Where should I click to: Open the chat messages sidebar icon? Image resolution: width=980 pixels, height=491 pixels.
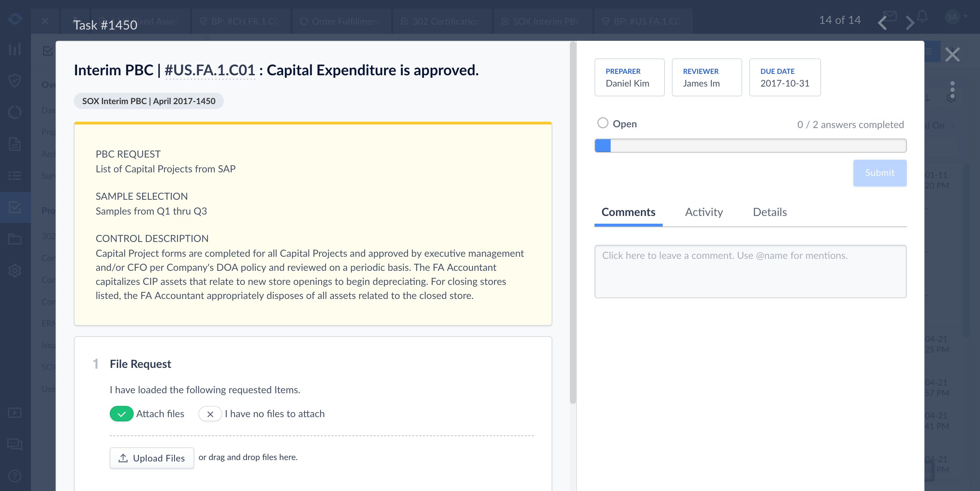click(15, 444)
